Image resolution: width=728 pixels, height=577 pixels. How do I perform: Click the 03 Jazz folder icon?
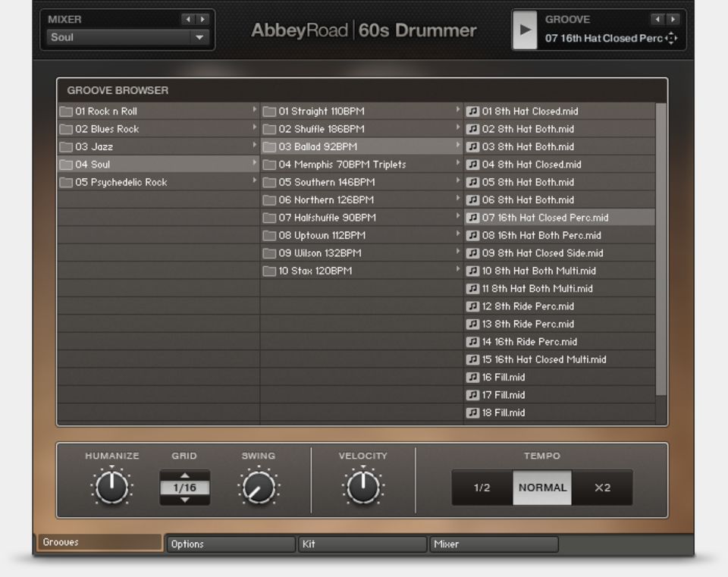[66, 147]
